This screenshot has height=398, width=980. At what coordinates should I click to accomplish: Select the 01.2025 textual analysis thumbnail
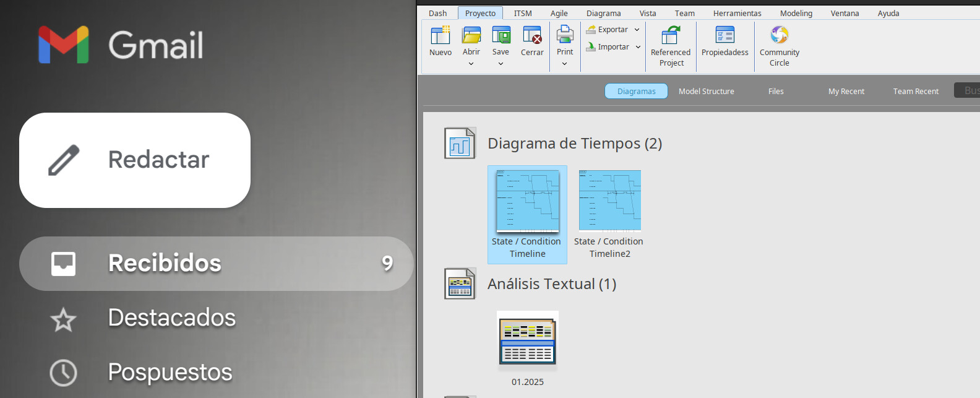click(528, 341)
